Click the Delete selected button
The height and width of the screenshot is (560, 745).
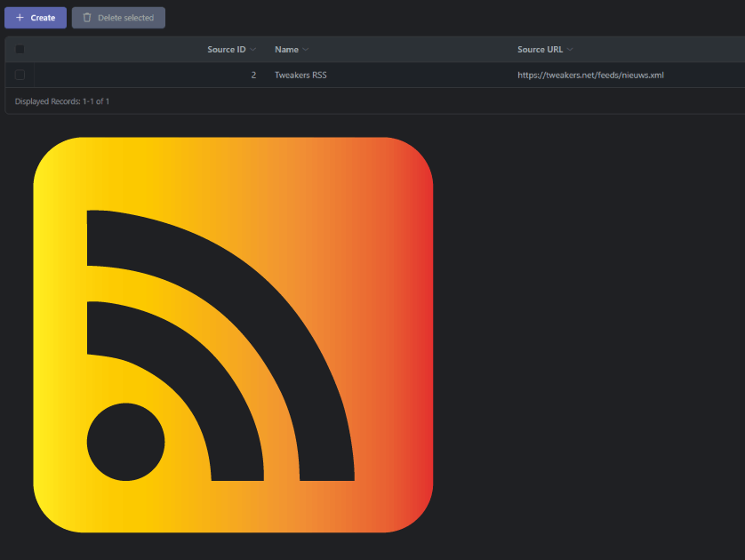tap(118, 18)
